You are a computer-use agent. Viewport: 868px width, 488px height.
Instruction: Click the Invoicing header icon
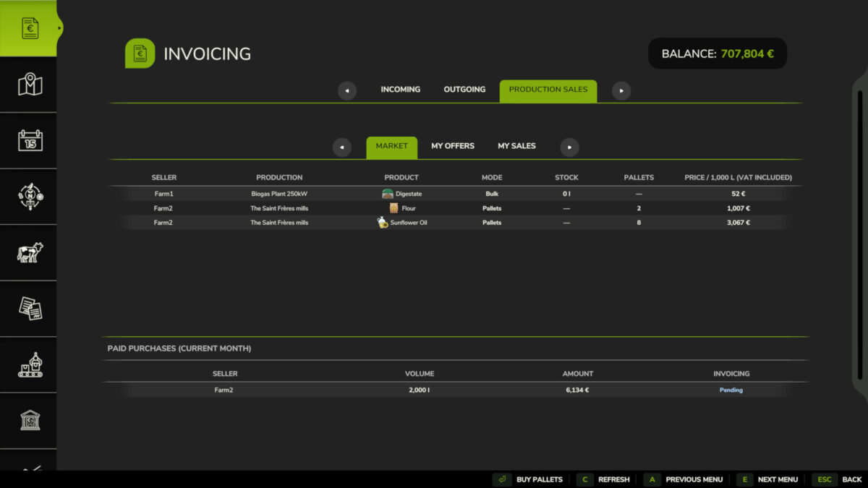140,53
